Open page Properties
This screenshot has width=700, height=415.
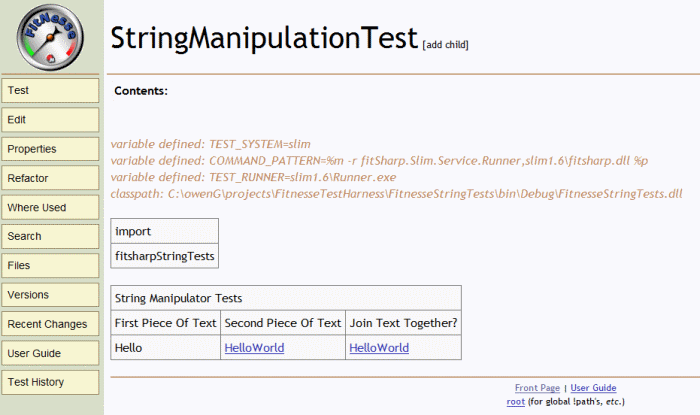tap(50, 149)
